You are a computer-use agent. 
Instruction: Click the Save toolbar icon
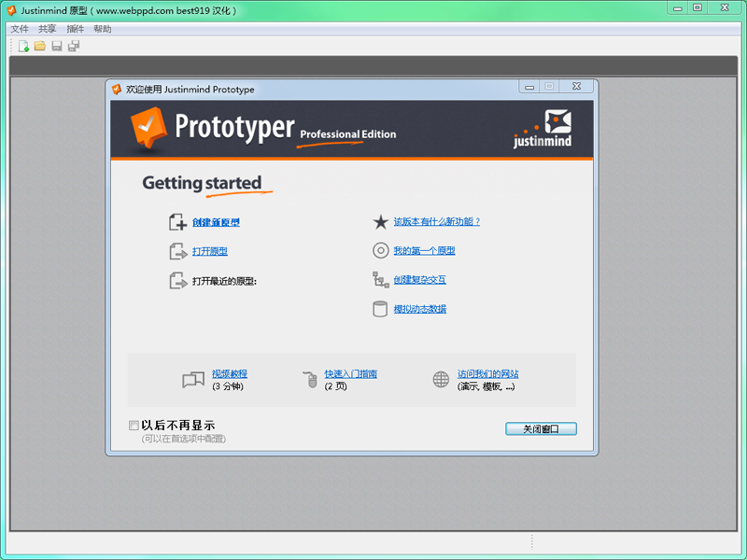tap(57, 46)
